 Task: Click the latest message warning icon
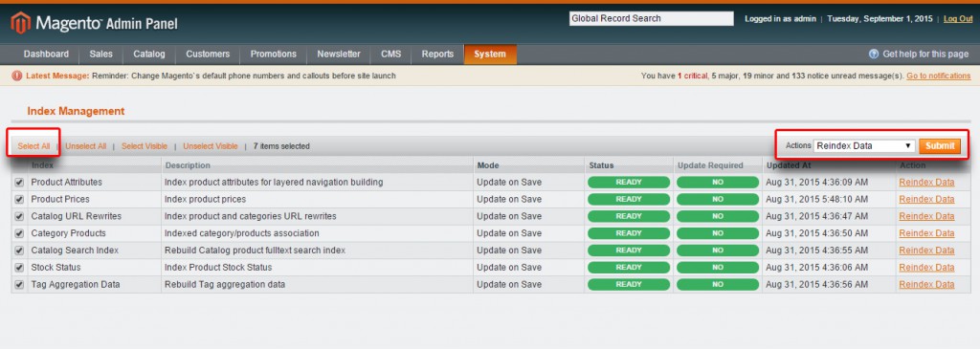17,76
